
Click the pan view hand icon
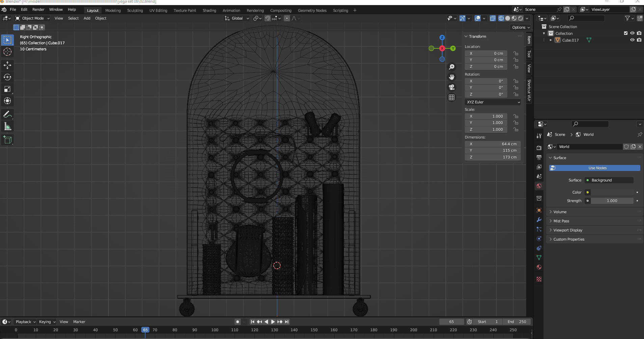click(452, 77)
